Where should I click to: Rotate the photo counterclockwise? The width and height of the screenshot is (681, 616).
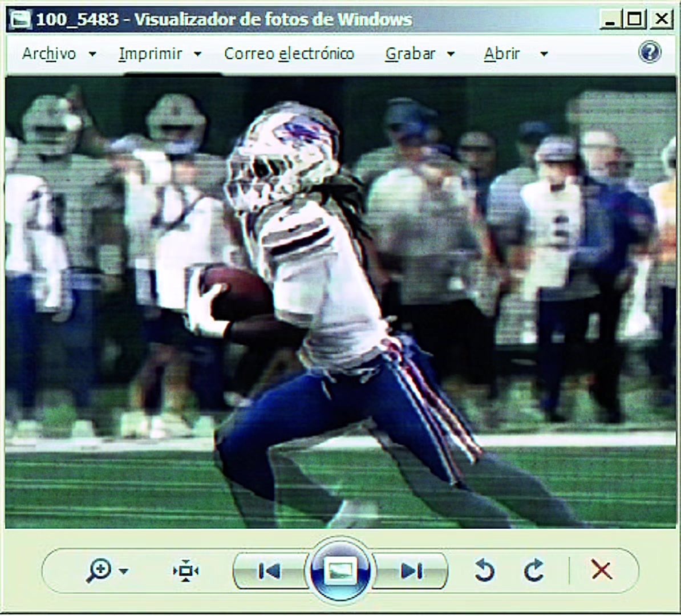coord(484,570)
